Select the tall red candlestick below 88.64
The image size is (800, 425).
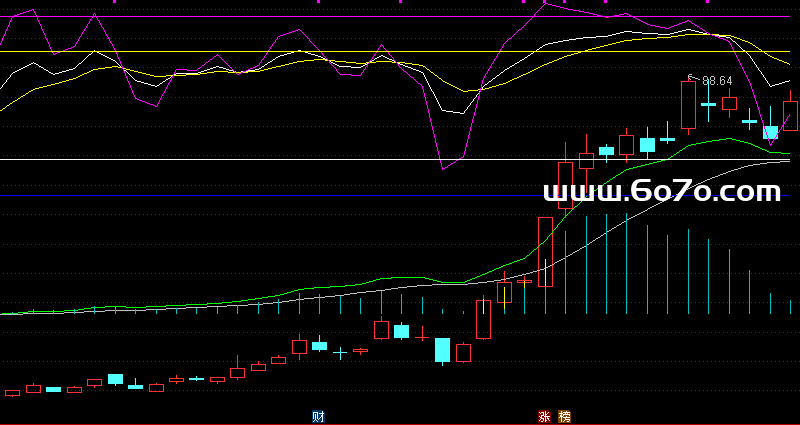click(x=688, y=105)
